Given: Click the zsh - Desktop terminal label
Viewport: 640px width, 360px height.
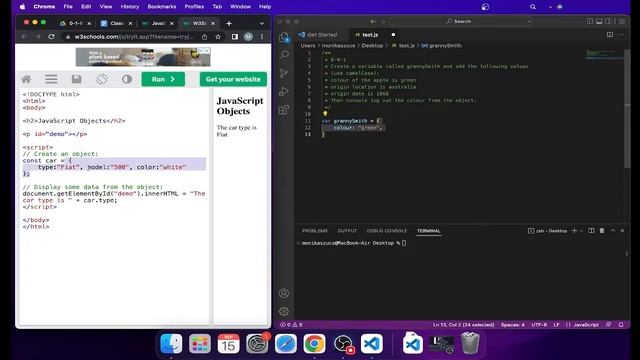Looking at the screenshot, I should click(x=548, y=231).
